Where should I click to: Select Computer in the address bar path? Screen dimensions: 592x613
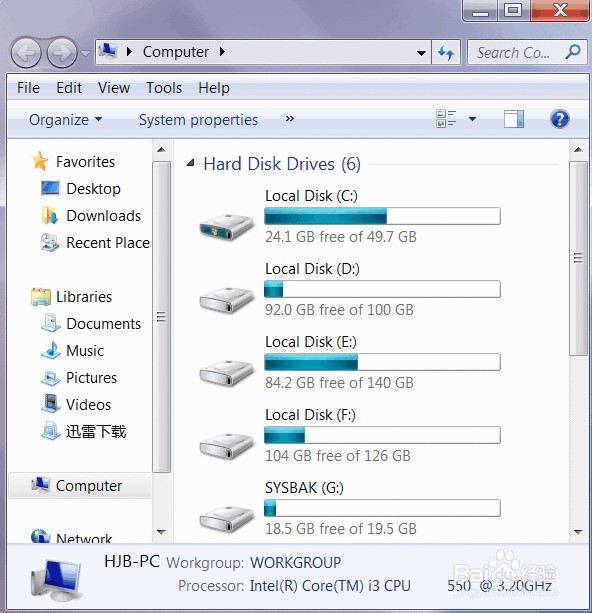pyautogui.click(x=176, y=52)
